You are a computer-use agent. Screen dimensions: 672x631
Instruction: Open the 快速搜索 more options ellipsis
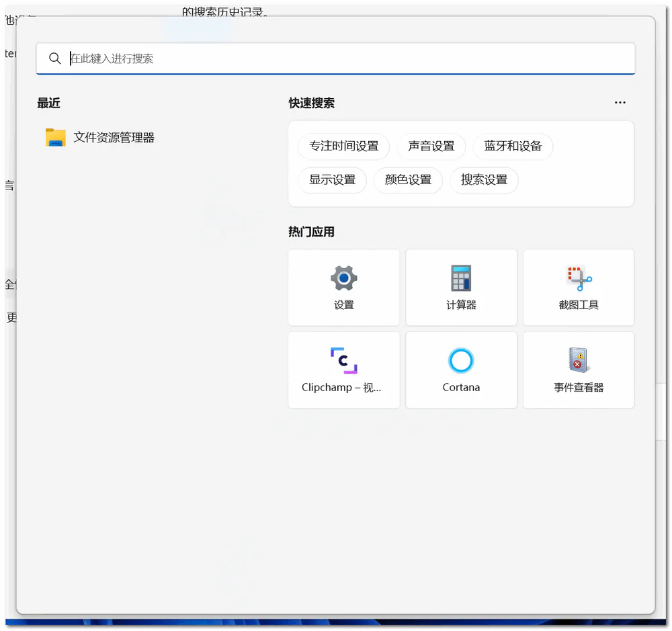[620, 102]
